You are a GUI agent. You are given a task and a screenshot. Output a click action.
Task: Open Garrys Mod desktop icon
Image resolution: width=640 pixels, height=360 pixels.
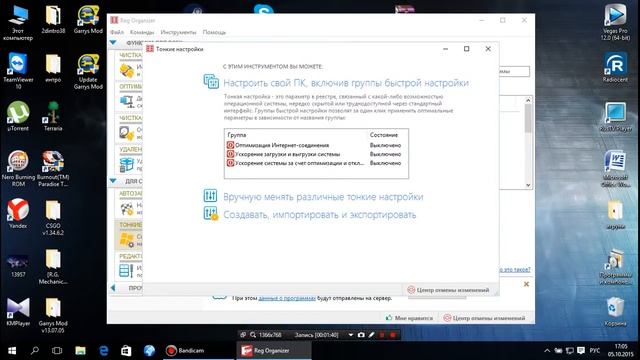tap(88, 20)
